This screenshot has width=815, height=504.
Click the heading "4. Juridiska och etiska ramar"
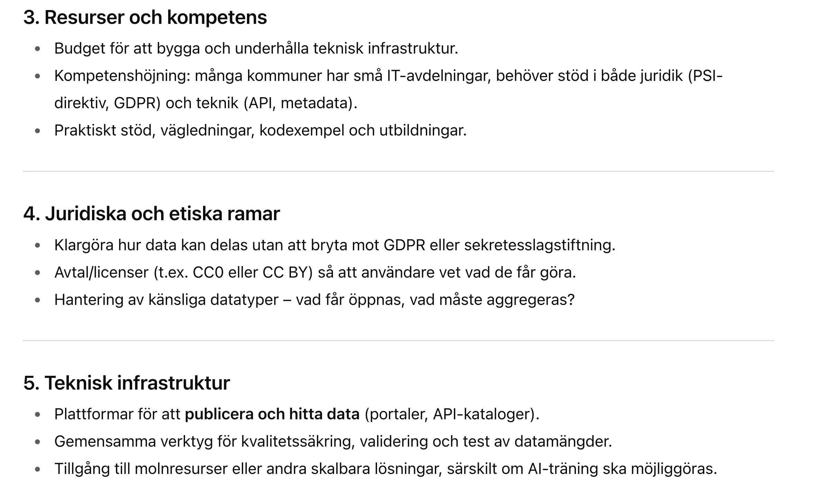click(152, 213)
